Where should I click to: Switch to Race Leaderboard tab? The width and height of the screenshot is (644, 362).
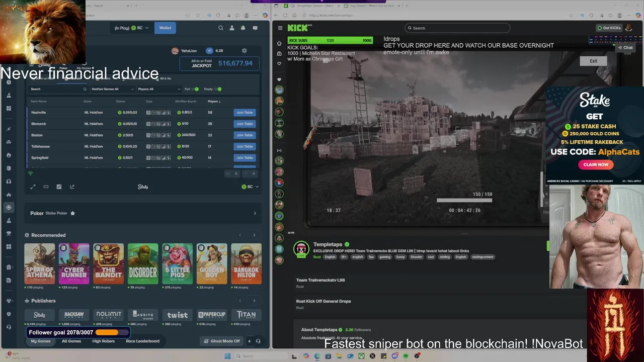142,341
